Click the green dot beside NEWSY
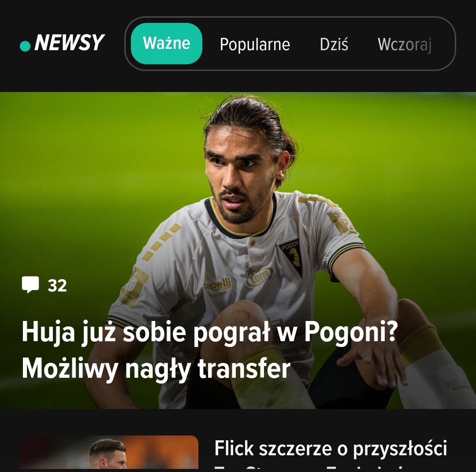 point(25,46)
